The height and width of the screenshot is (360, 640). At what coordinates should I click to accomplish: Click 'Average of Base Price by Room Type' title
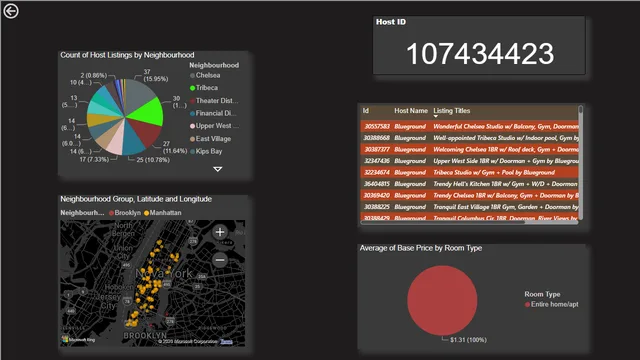pos(421,248)
